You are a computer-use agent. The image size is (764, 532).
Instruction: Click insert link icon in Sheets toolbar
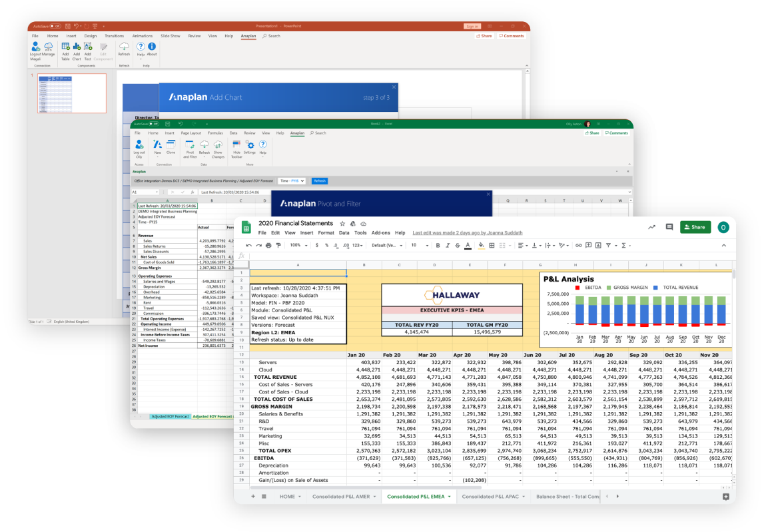(x=578, y=246)
